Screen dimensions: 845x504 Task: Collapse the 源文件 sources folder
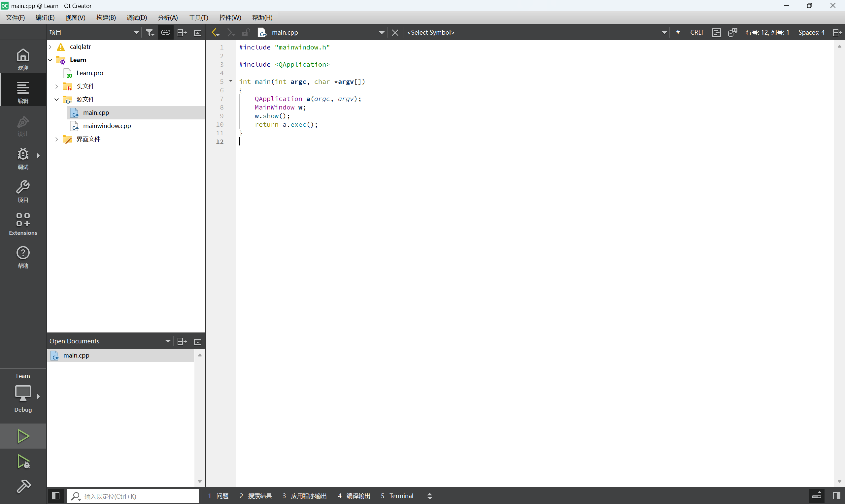coord(57,100)
